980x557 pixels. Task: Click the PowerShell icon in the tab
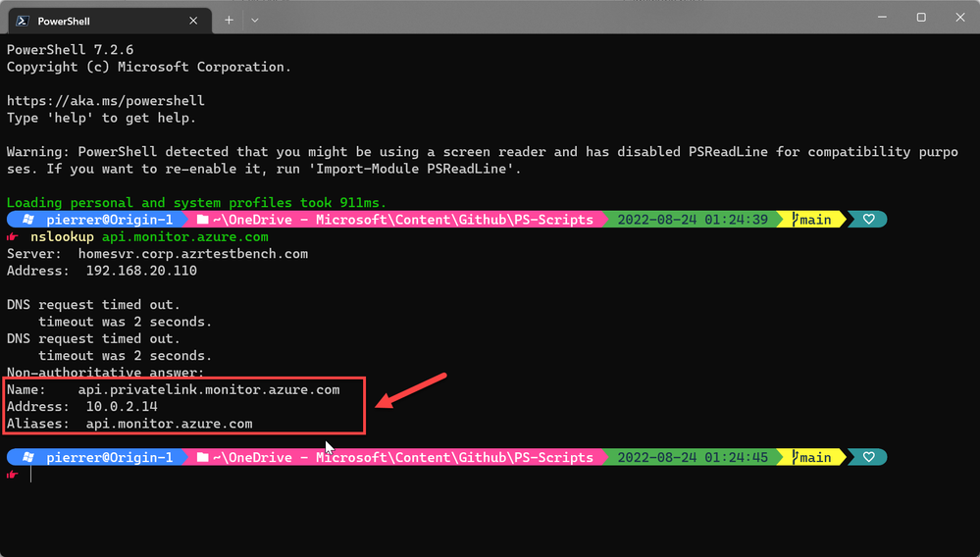coord(23,21)
